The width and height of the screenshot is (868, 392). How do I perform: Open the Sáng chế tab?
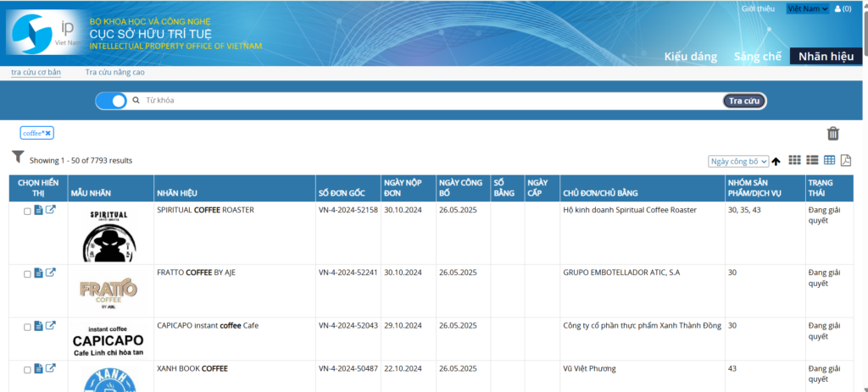757,57
